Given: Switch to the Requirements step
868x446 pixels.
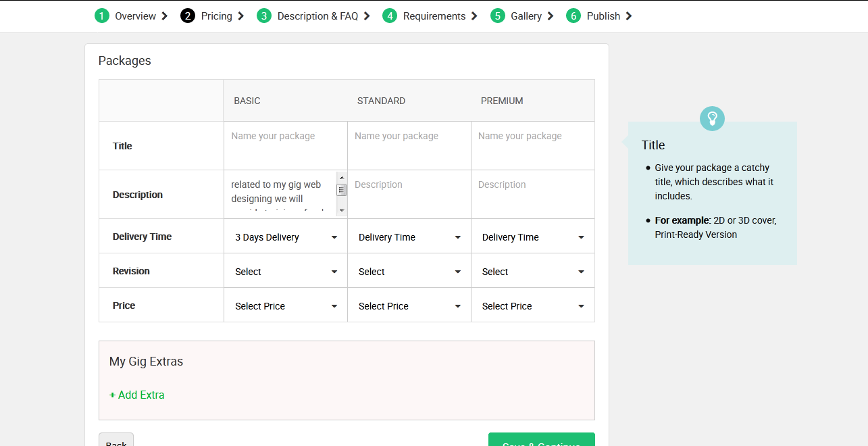Looking at the screenshot, I should pyautogui.click(x=434, y=16).
